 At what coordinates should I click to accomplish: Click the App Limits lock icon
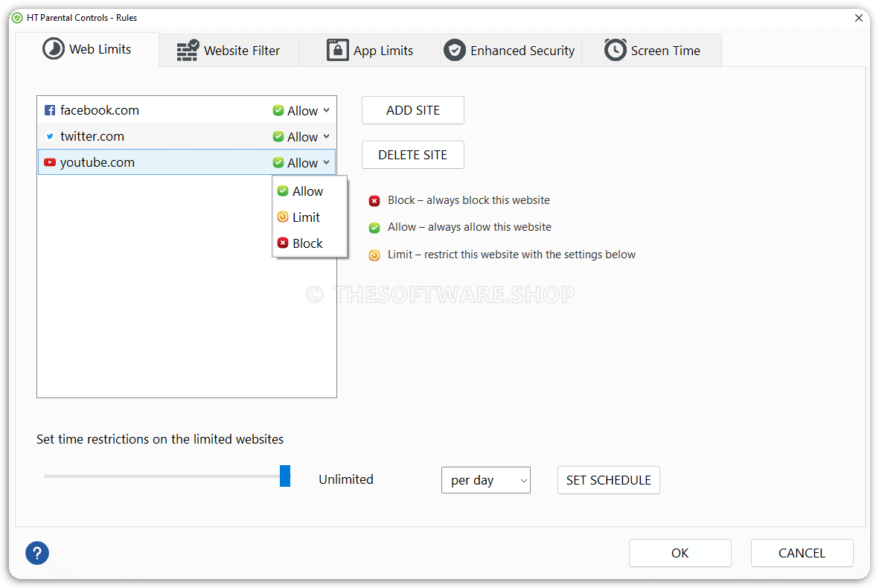337,50
